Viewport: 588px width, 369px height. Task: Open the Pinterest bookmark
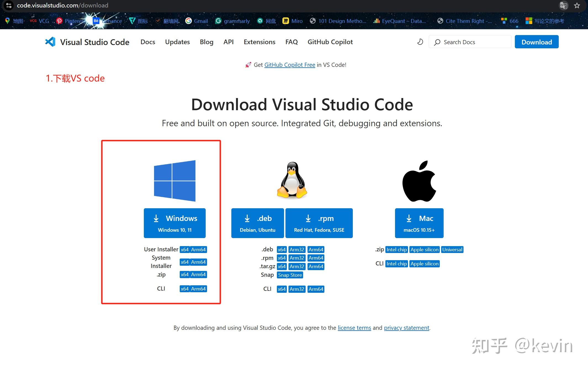71,21
